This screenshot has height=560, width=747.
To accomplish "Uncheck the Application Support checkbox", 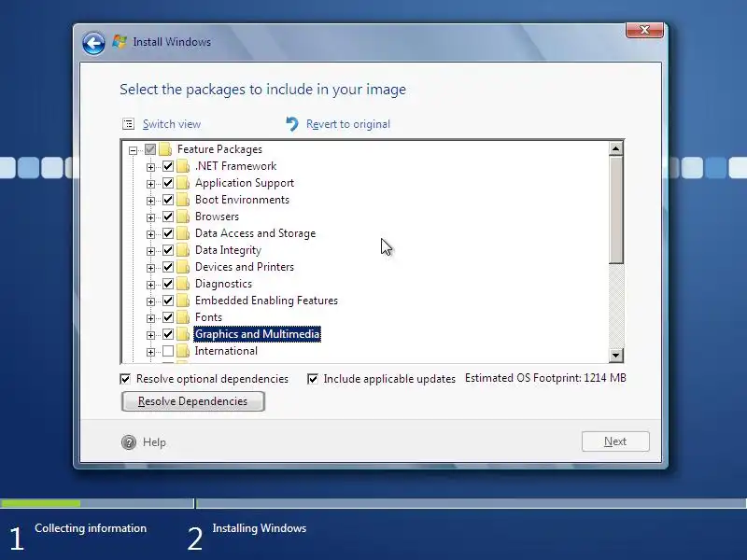I will 168,183.
